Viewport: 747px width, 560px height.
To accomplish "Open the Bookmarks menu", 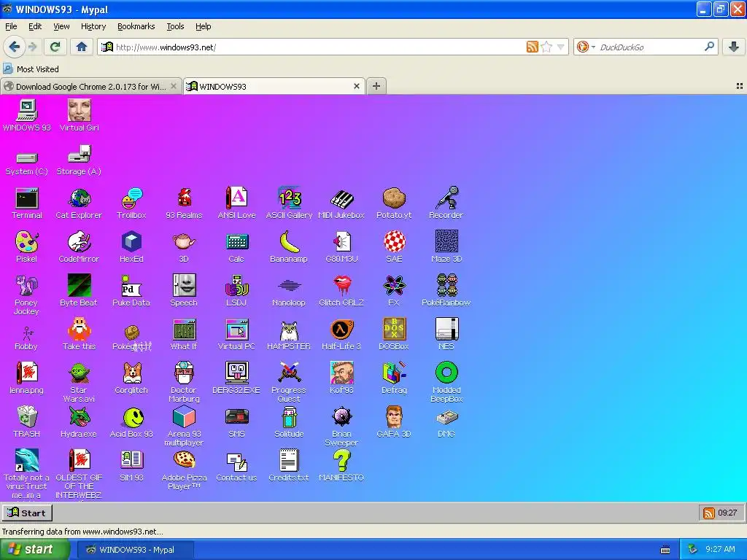I will 136,26.
